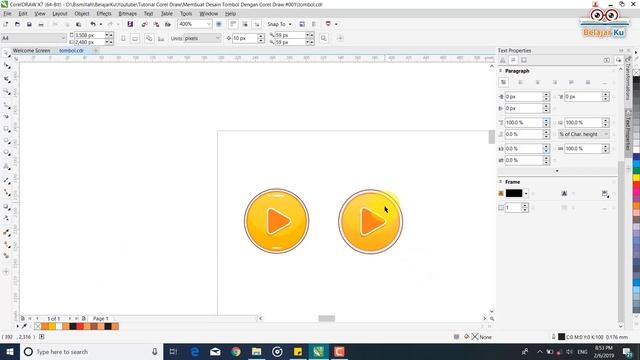The width and height of the screenshot is (640, 360).
Task: Select the Rectangle tool in the toolbox
Action: coord(6,129)
